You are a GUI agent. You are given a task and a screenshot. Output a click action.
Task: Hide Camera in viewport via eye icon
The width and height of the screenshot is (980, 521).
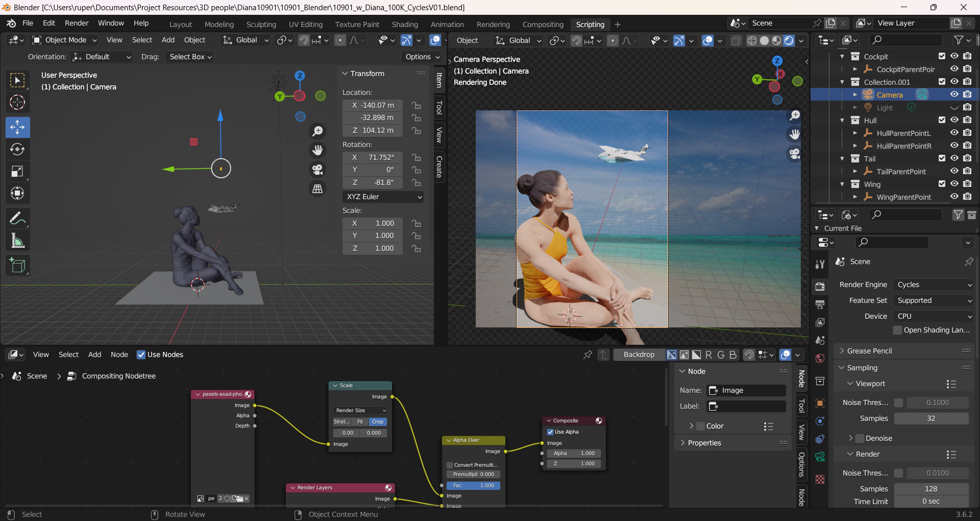[x=954, y=94]
